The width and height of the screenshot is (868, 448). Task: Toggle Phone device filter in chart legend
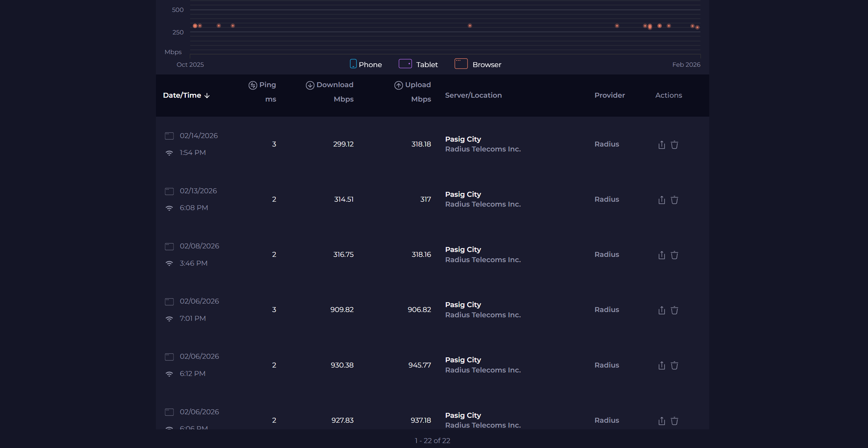tap(366, 64)
